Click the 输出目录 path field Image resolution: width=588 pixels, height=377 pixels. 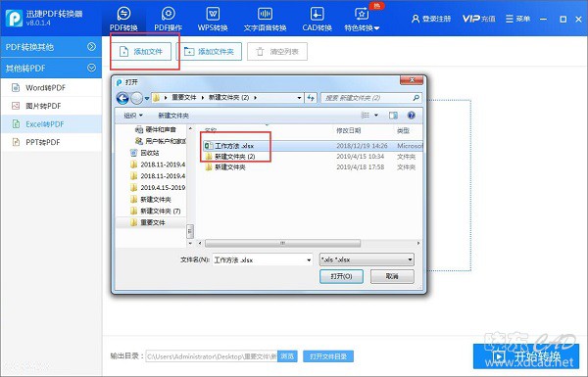click(212, 356)
